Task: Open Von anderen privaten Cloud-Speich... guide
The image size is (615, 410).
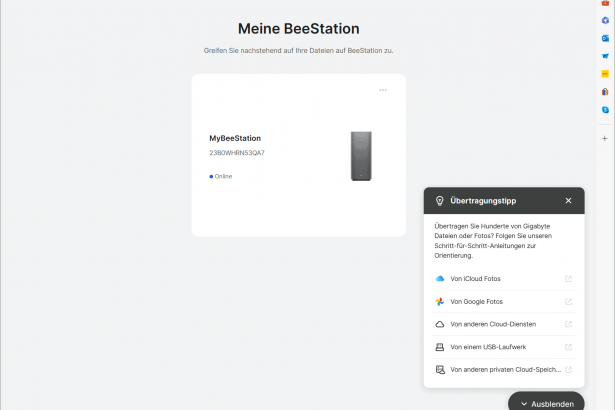Action: [x=504, y=370]
